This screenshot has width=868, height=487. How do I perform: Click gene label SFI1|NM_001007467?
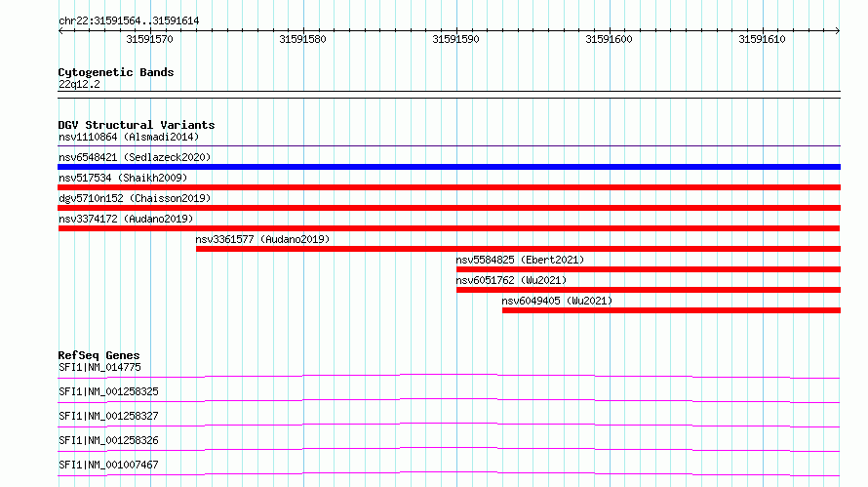(108, 465)
